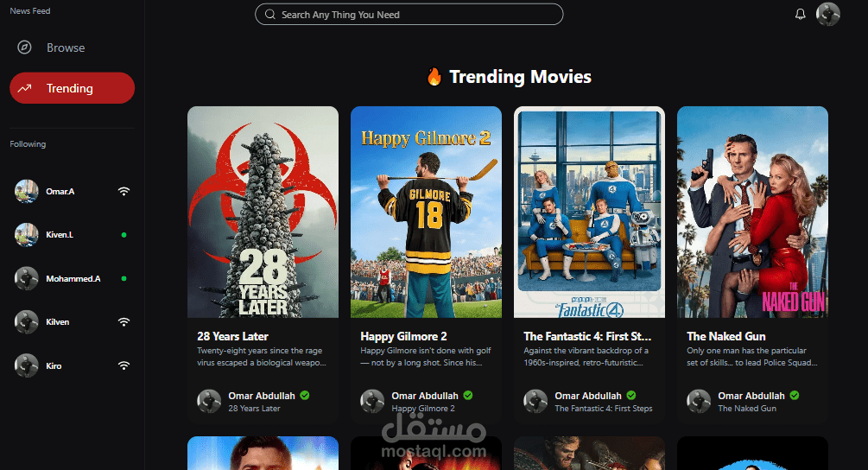Click the wifi status icon beside Kilven
Viewport: 868px width, 470px height.
point(124,321)
